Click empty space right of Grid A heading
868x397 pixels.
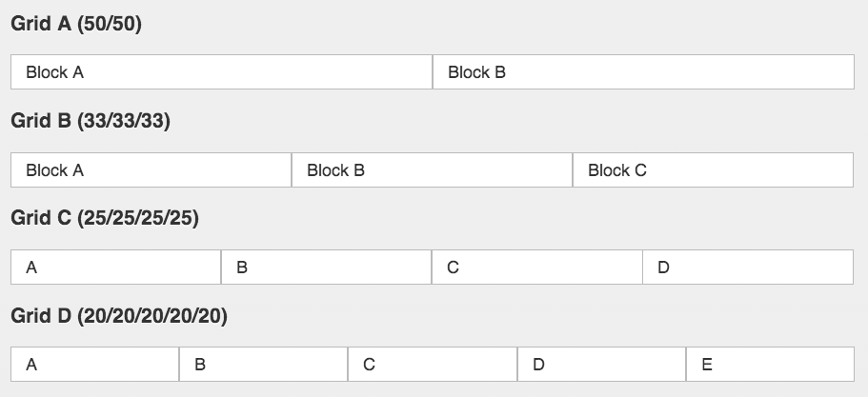tap(476, 25)
